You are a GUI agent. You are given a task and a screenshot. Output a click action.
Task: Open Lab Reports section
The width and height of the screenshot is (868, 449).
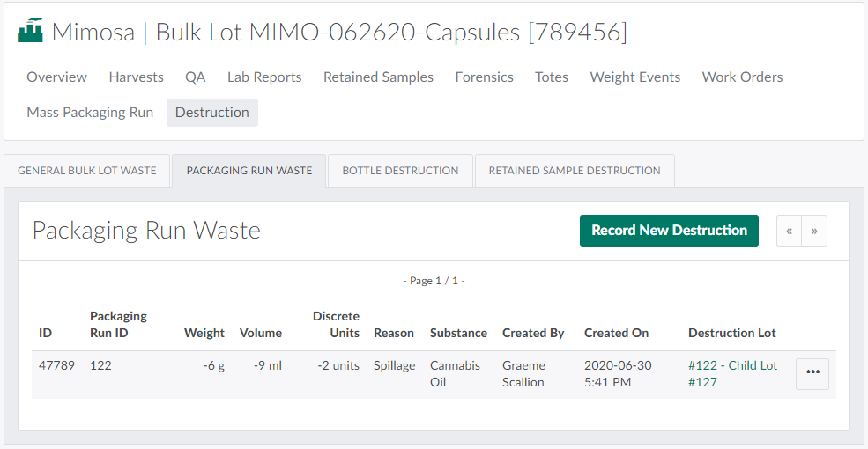pyautogui.click(x=264, y=77)
